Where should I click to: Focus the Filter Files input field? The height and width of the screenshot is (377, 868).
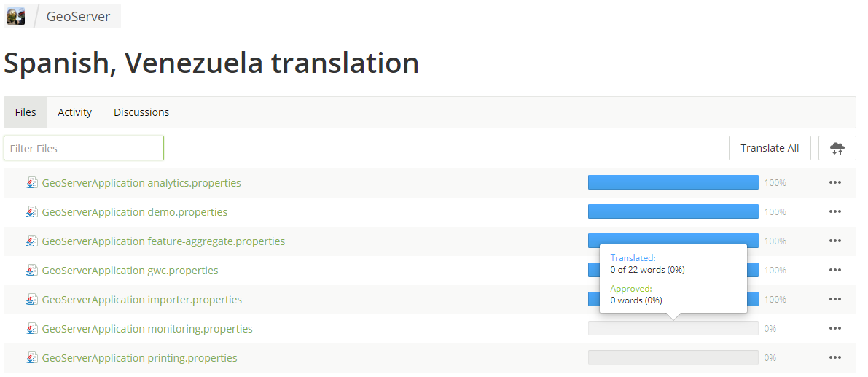coord(84,148)
